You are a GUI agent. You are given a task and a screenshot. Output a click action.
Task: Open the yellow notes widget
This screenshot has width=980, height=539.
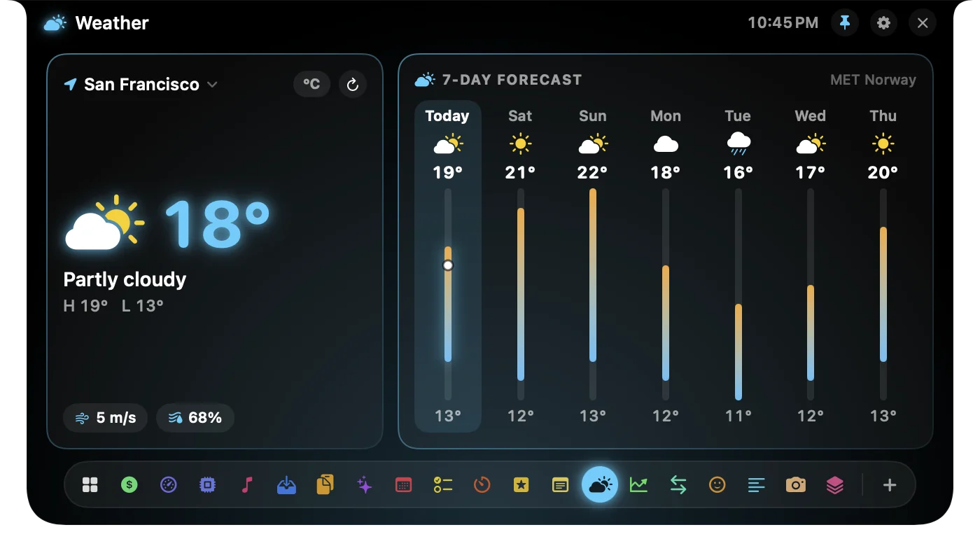(560, 484)
